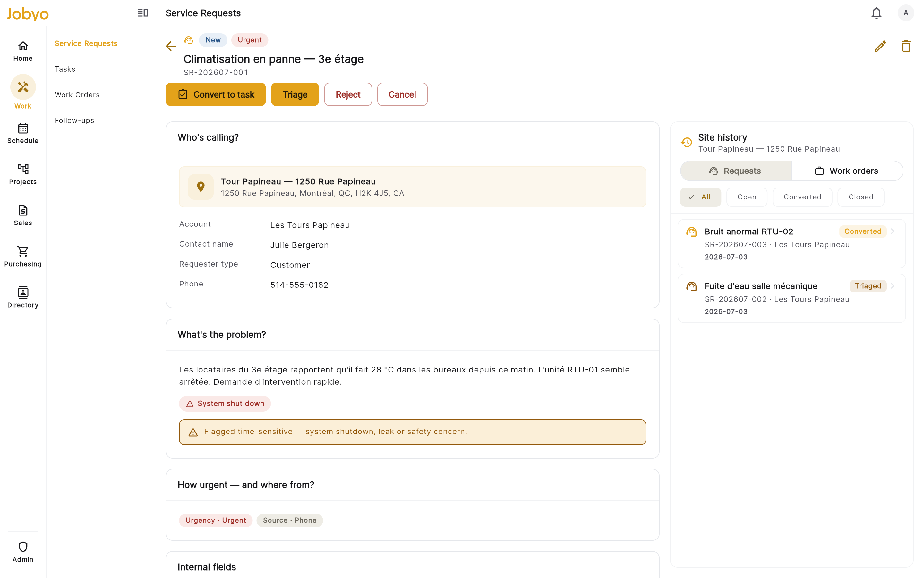Open the Sales section
Screen dimensions: 924x578
pos(23,215)
